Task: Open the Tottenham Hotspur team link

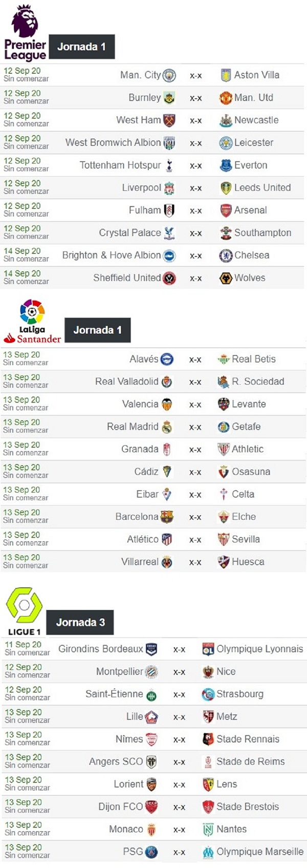Action: pyautogui.click(x=120, y=165)
